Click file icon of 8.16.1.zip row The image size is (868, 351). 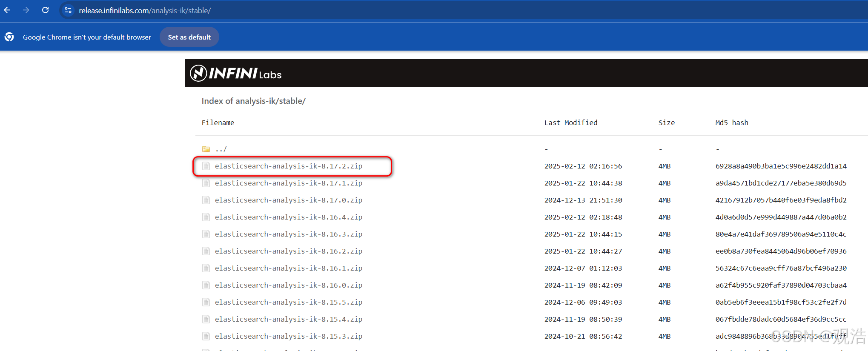pos(206,268)
